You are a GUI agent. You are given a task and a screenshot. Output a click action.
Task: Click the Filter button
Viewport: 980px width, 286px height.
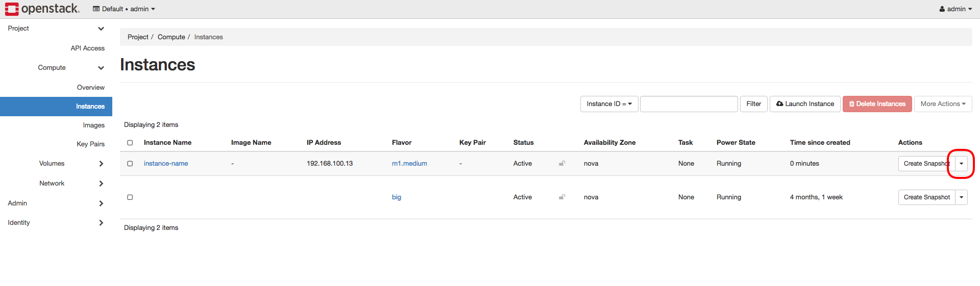coord(753,104)
